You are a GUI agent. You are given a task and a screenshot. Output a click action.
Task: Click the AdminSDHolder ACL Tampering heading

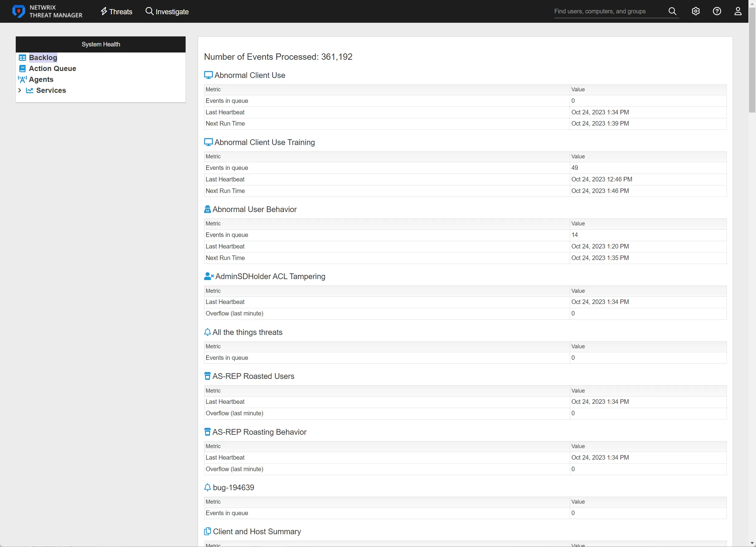270,276
